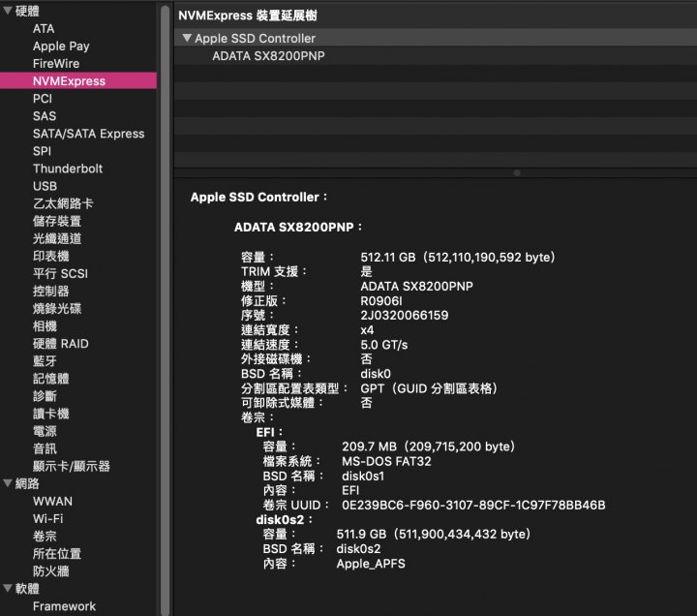This screenshot has width=697, height=616.
Task: Click the BSD name disk0 value
Action: [376, 374]
